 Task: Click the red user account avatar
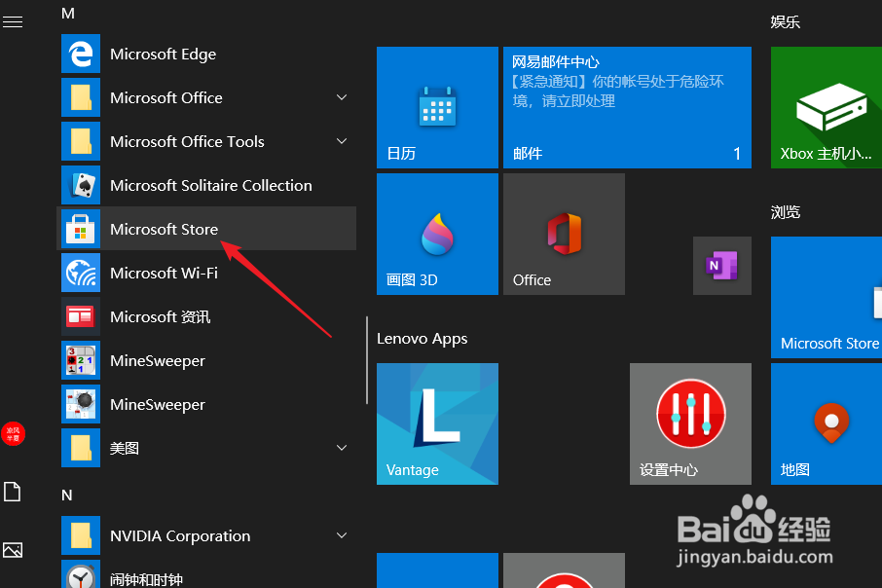click(13, 434)
